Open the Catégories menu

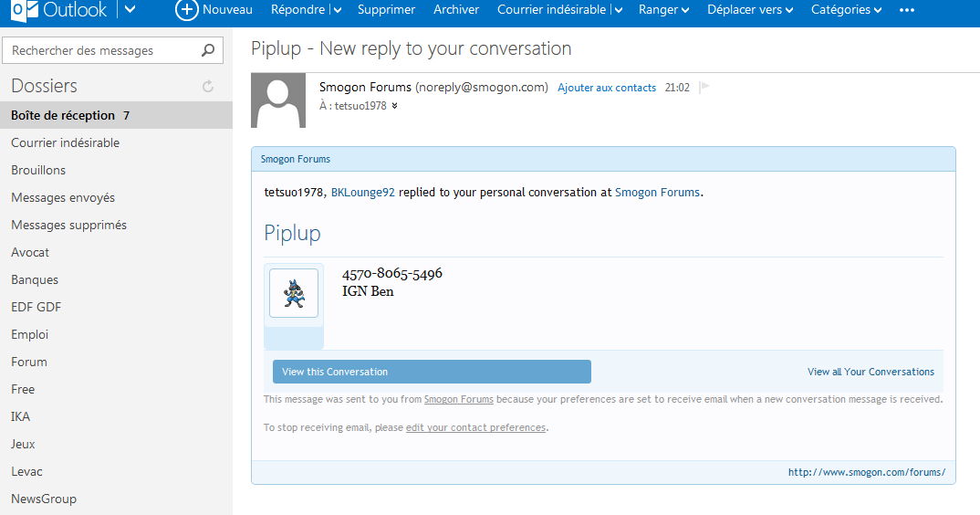click(x=846, y=10)
